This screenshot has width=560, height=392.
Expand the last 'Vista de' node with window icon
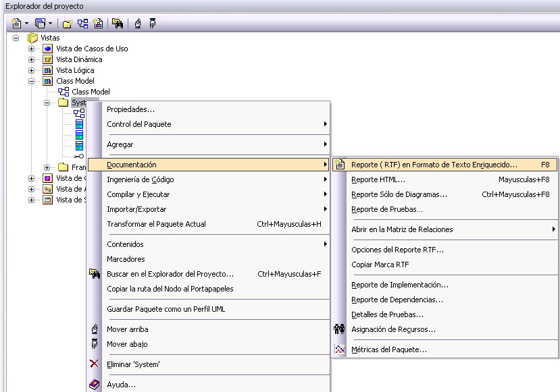tap(32, 200)
